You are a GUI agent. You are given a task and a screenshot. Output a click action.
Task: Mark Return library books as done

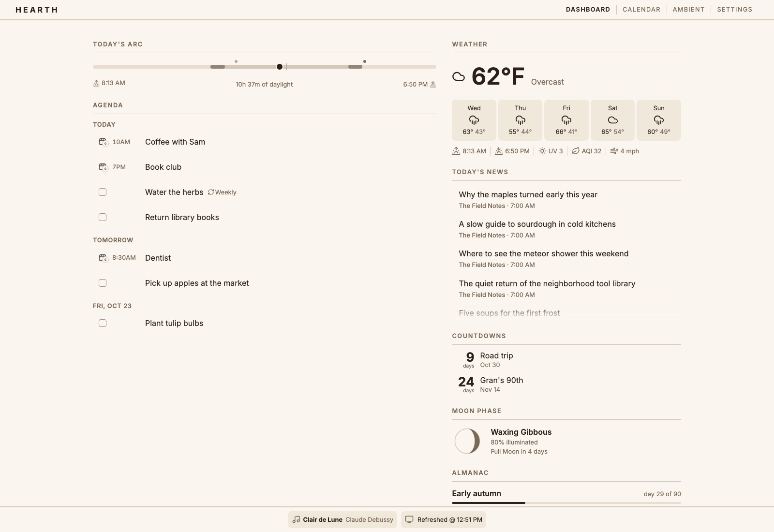coord(103,217)
